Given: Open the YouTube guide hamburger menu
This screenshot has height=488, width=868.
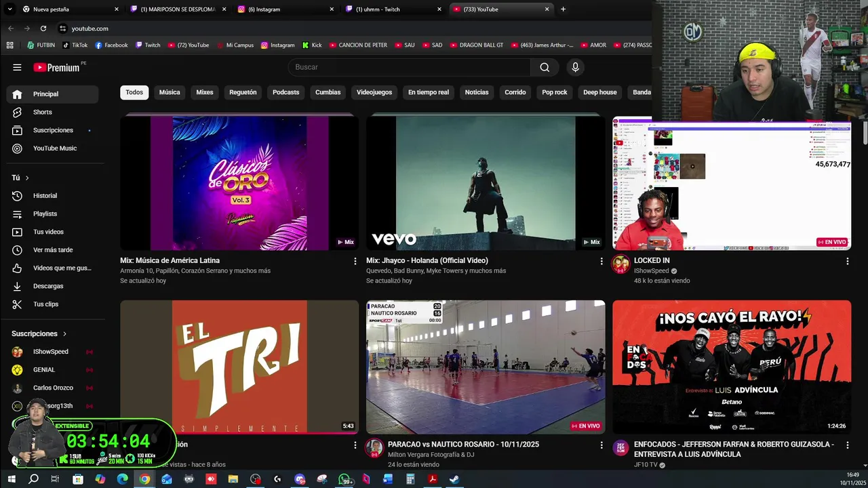Looking at the screenshot, I should pyautogui.click(x=17, y=67).
